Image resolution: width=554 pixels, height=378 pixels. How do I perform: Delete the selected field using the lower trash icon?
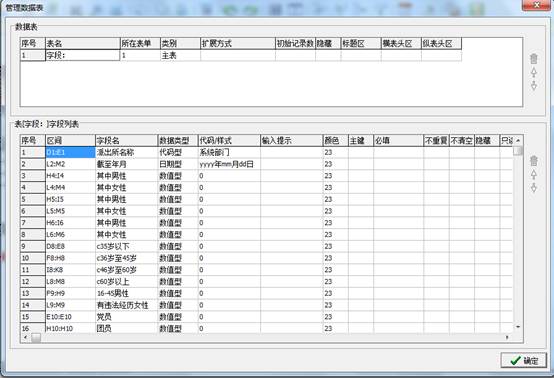point(534,161)
